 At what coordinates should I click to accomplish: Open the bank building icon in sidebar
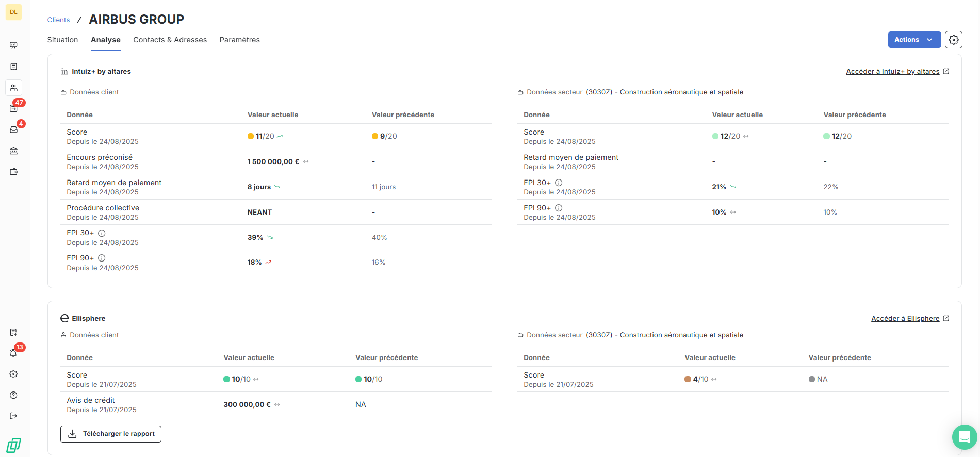(14, 151)
